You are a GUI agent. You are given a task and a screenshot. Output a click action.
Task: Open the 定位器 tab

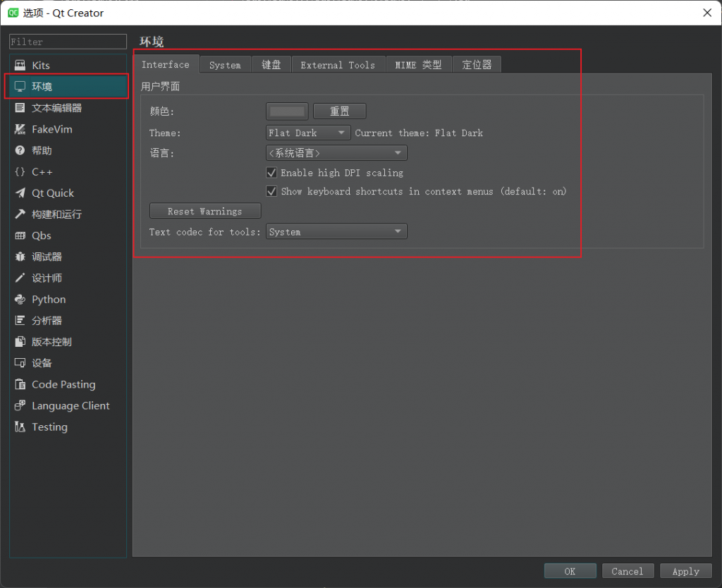click(x=477, y=65)
